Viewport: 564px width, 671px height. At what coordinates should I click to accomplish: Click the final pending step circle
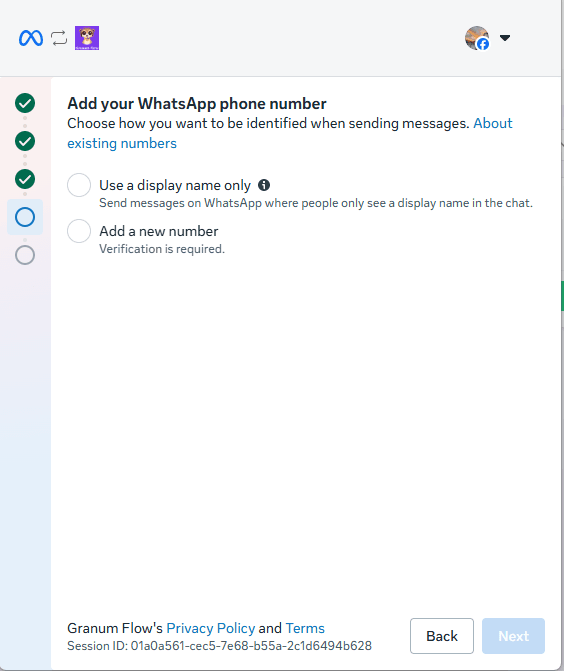(x=25, y=255)
